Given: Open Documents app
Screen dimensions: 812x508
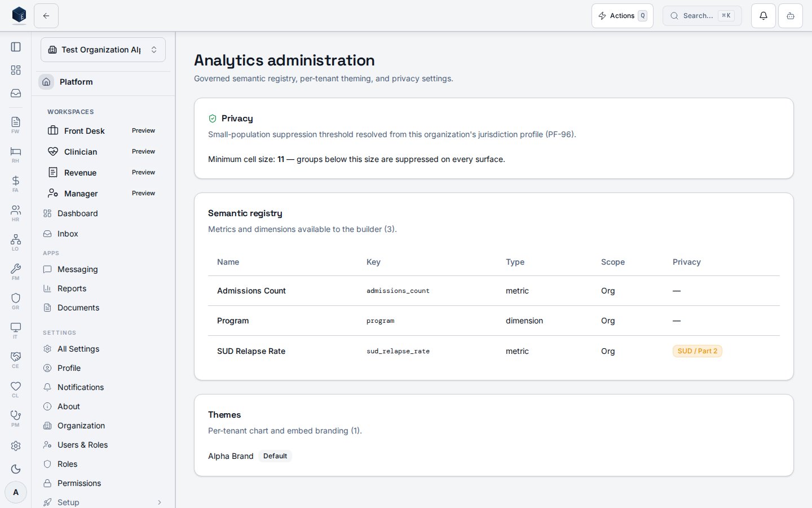Looking at the screenshot, I should (103, 308).
